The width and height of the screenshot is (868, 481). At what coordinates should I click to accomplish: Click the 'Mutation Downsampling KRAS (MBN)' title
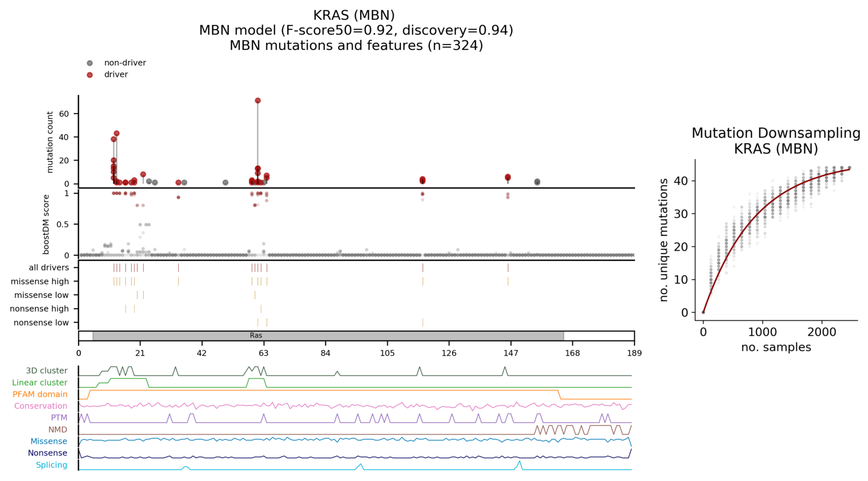[775, 141]
